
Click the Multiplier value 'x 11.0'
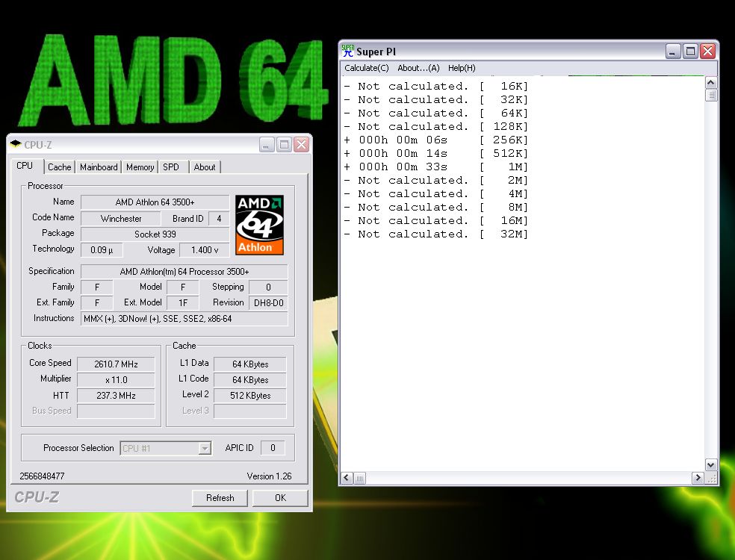[x=116, y=379]
